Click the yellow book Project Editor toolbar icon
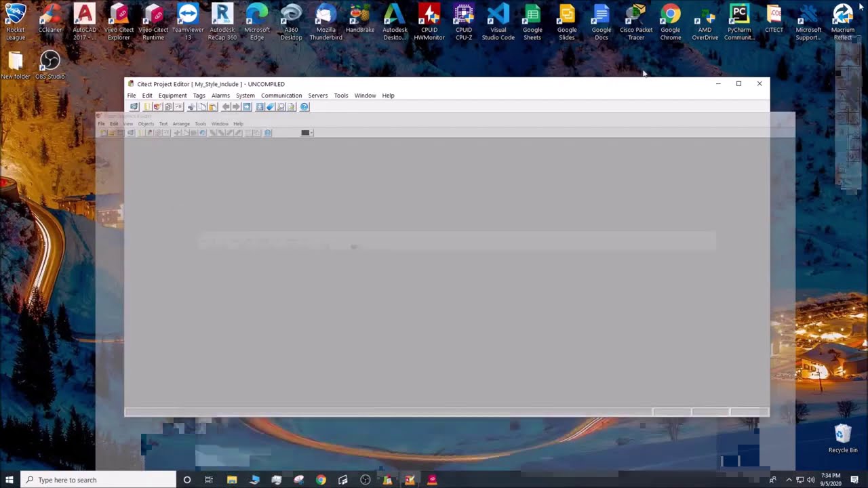868x488 pixels. [147, 107]
